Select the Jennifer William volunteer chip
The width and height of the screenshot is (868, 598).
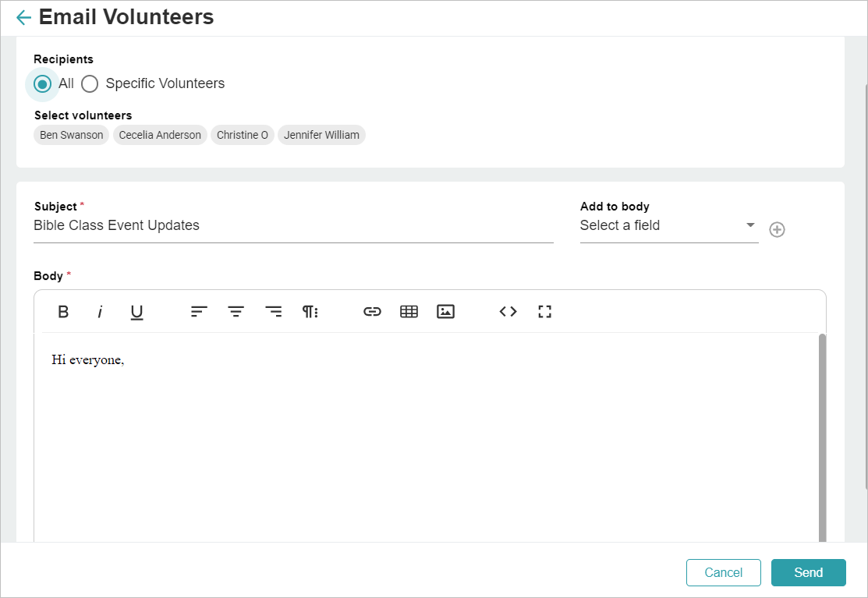click(x=321, y=135)
